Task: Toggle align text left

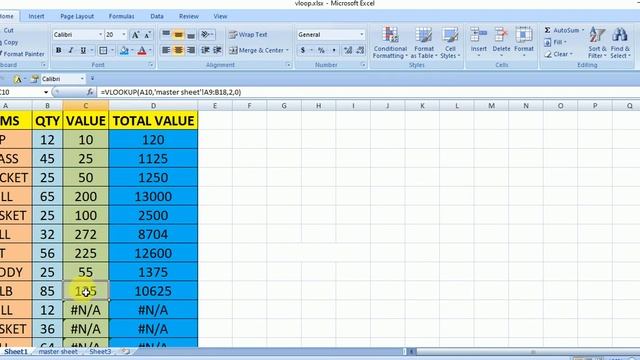Action: pos(166,50)
